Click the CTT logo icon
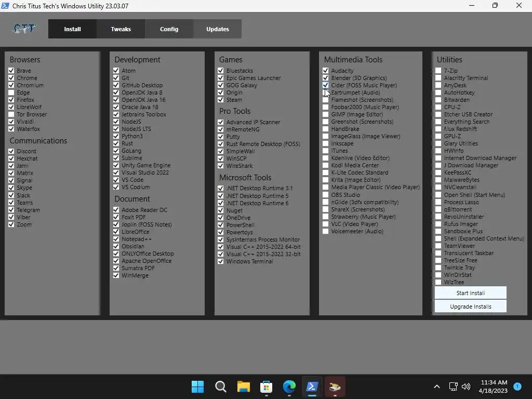 pyautogui.click(x=24, y=29)
